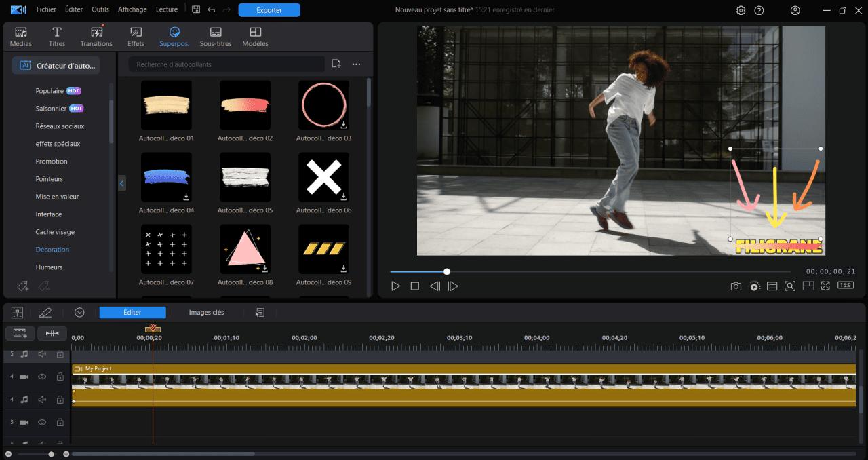Collapse the sticker panel with the left chevron
This screenshot has width=868, height=460.
(122, 183)
